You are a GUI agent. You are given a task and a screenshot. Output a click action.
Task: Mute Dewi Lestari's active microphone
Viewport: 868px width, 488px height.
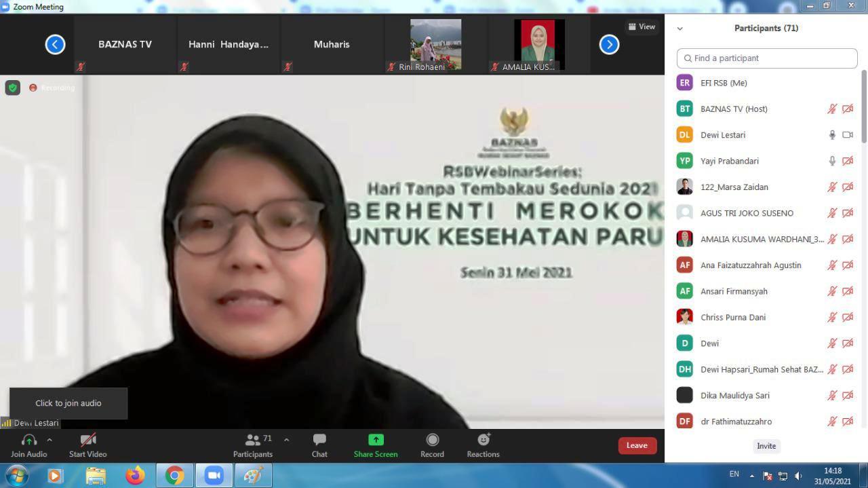[x=832, y=134]
